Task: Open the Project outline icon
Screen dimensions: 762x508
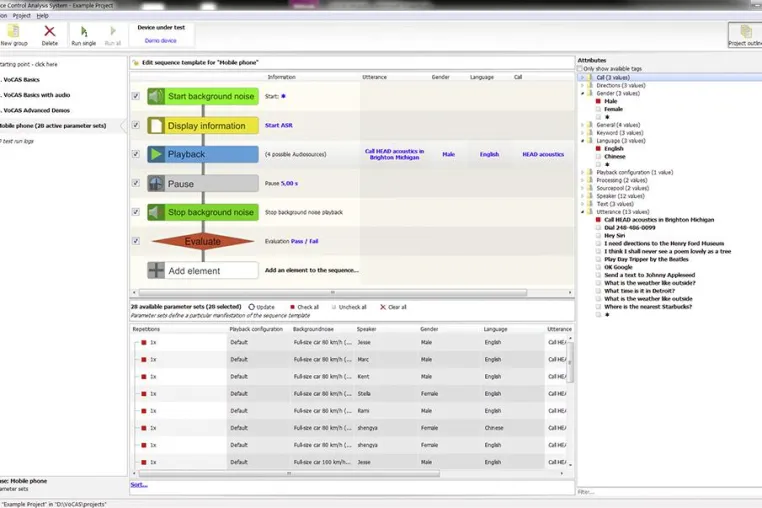Action: (x=745, y=32)
